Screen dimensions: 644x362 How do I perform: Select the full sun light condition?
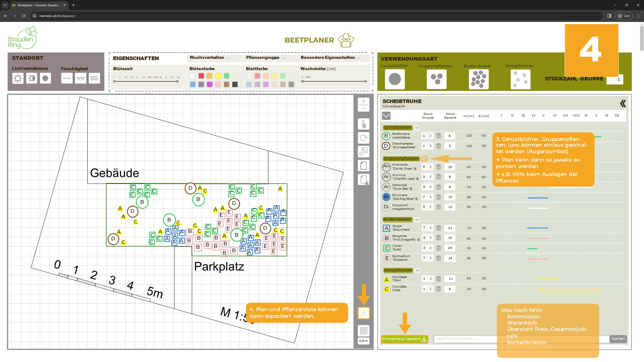(x=18, y=78)
